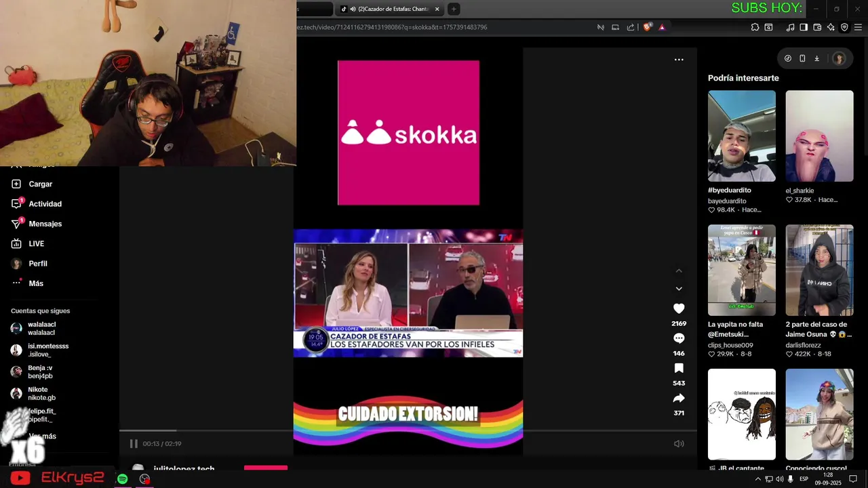Click the julitolopez.tech author name

[x=184, y=469]
